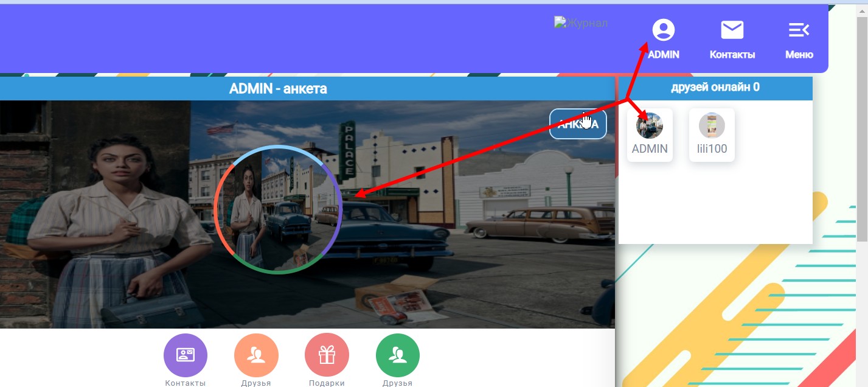This screenshot has height=387, width=868.
Task: Open the Контакты envelope icon in the header
Action: click(732, 30)
